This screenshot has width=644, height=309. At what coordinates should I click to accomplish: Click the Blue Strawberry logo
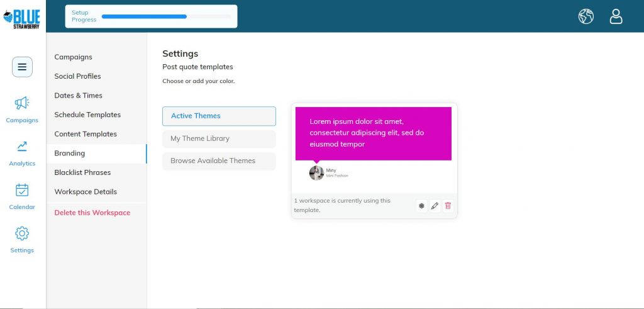click(22, 19)
